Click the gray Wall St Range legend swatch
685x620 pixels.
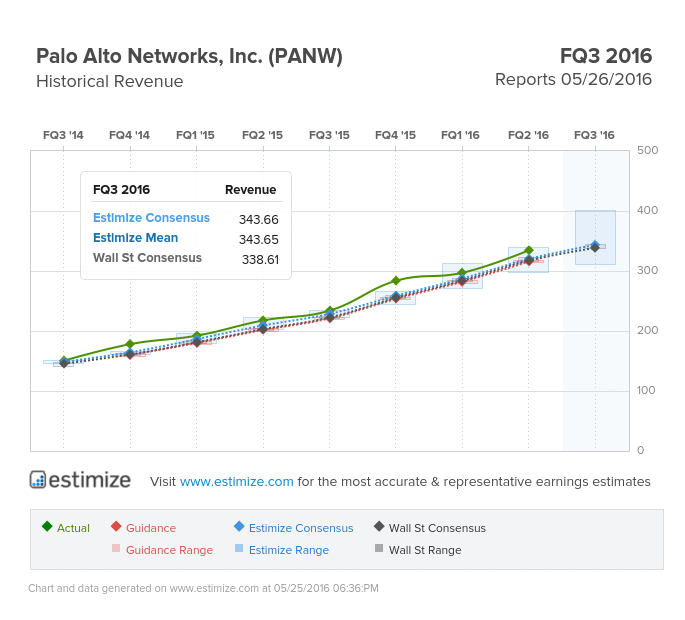[379, 548]
